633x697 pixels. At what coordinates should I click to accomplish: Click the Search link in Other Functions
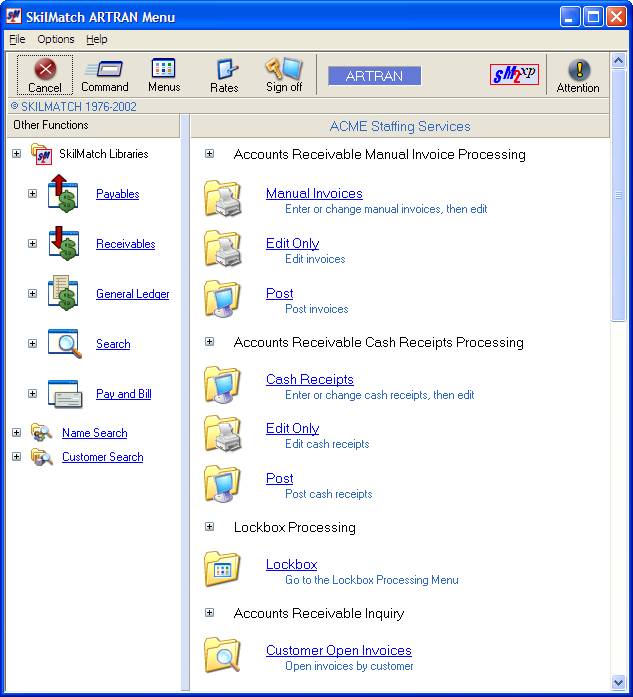113,344
